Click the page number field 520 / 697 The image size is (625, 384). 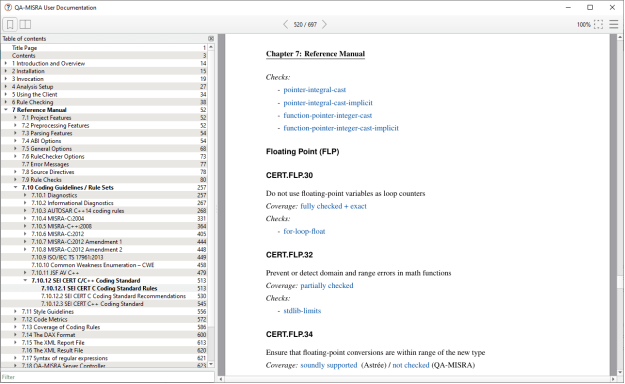tap(305, 25)
